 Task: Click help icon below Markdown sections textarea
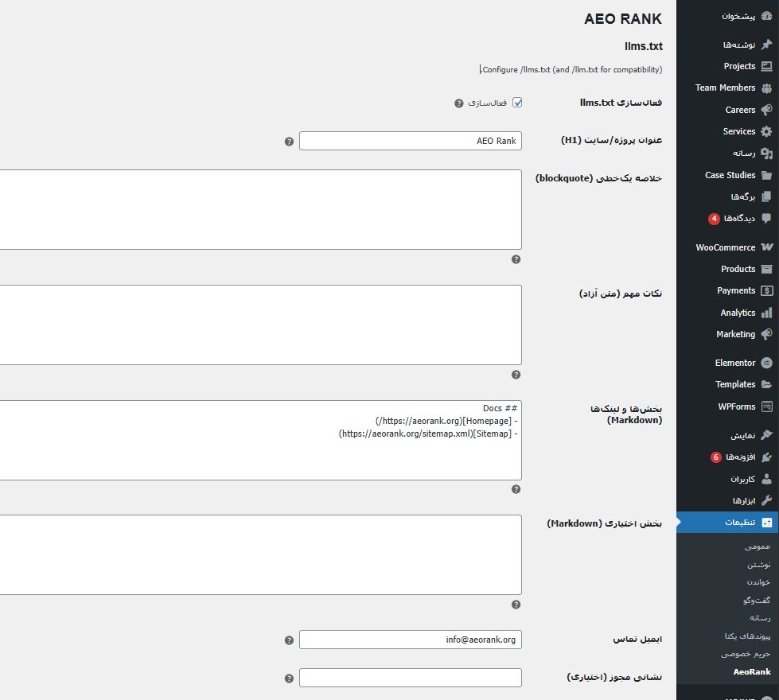pos(516,490)
